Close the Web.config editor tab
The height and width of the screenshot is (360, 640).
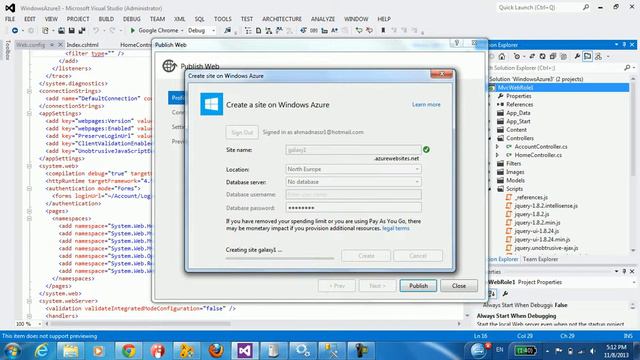click(60, 44)
